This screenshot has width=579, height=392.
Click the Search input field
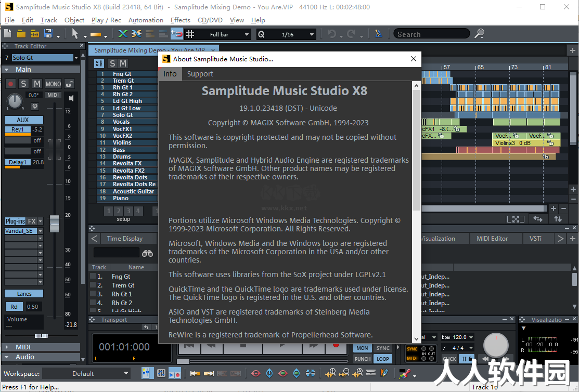431,34
